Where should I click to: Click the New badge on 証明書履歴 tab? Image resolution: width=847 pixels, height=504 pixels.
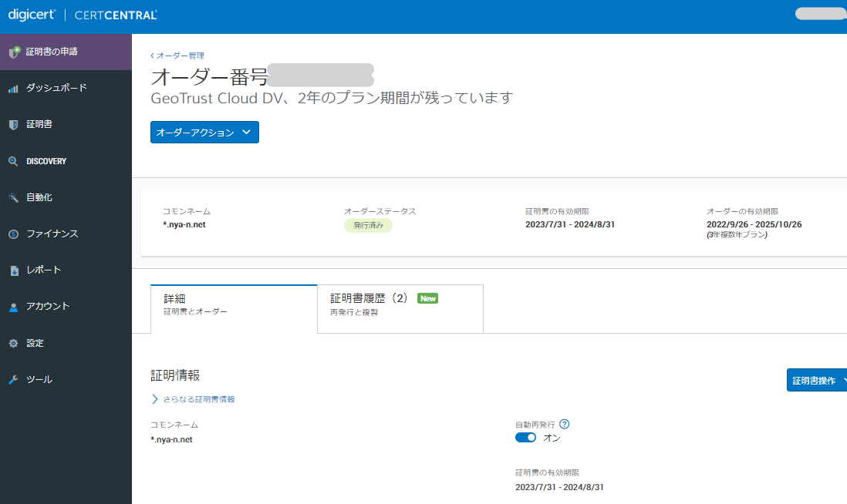[x=428, y=298]
